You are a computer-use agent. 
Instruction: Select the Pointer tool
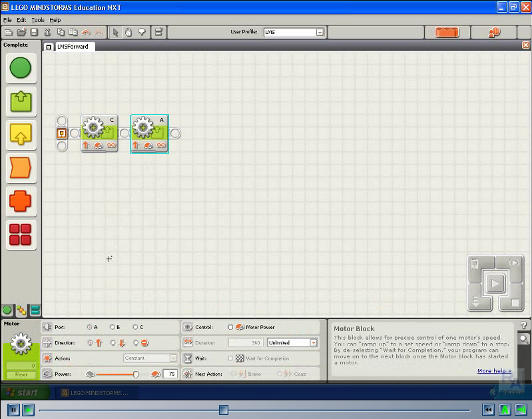(115, 32)
